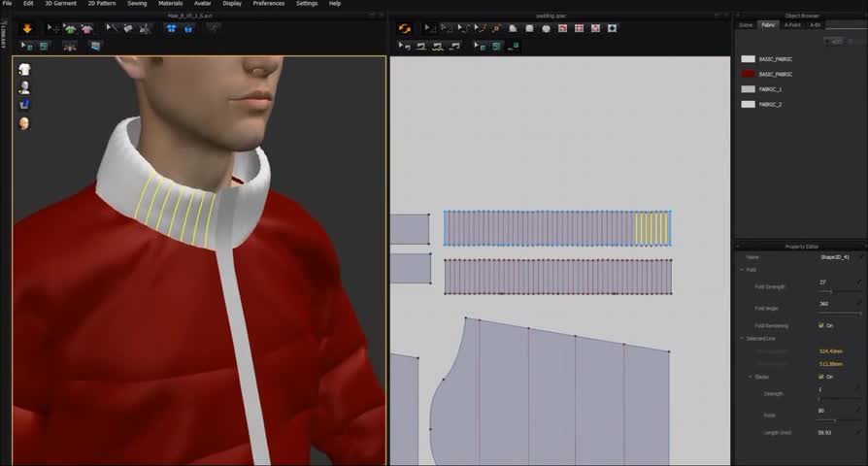868x466 pixels.
Task: Select the Edit Sewing tool in 2D toolbar
Action: [x=405, y=47]
